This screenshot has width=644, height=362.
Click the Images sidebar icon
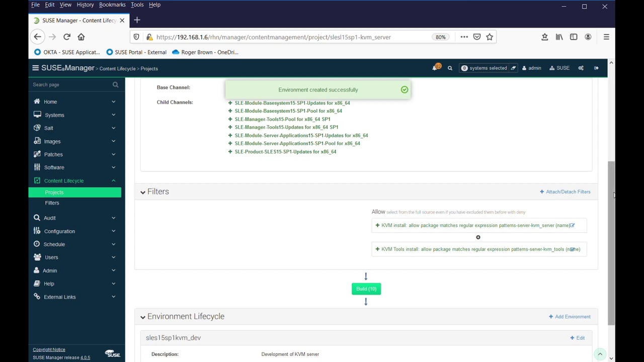click(x=37, y=141)
